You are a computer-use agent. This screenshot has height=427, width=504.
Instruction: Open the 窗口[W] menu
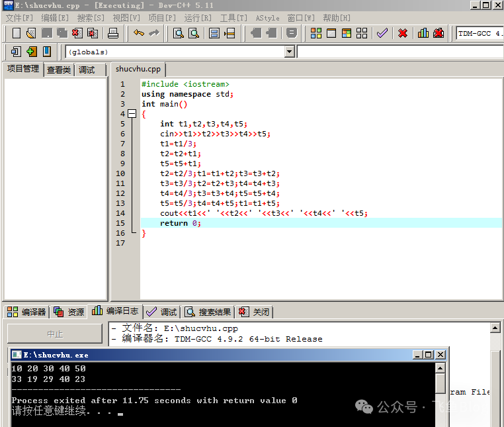[301, 18]
